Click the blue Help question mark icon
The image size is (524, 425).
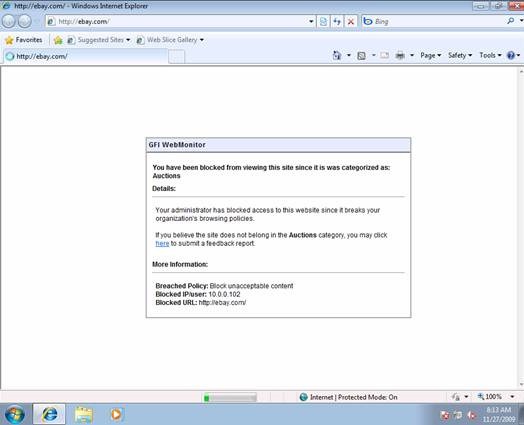511,55
